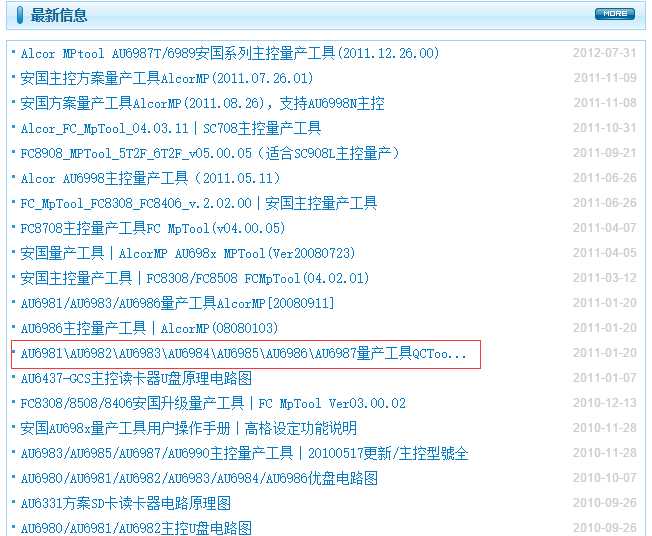Open AU6981\AU6982...AU6987量产工具QCToo... link

(244, 353)
